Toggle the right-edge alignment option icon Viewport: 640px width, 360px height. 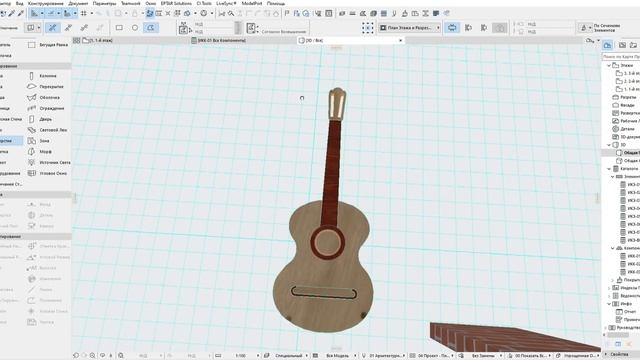pyautogui.click(x=484, y=28)
